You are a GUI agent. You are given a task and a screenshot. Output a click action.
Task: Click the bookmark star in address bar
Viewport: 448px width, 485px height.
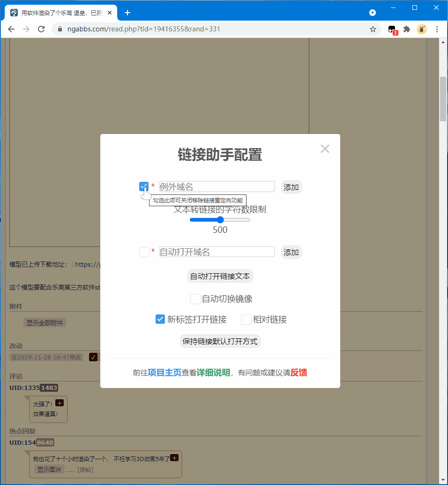click(373, 29)
